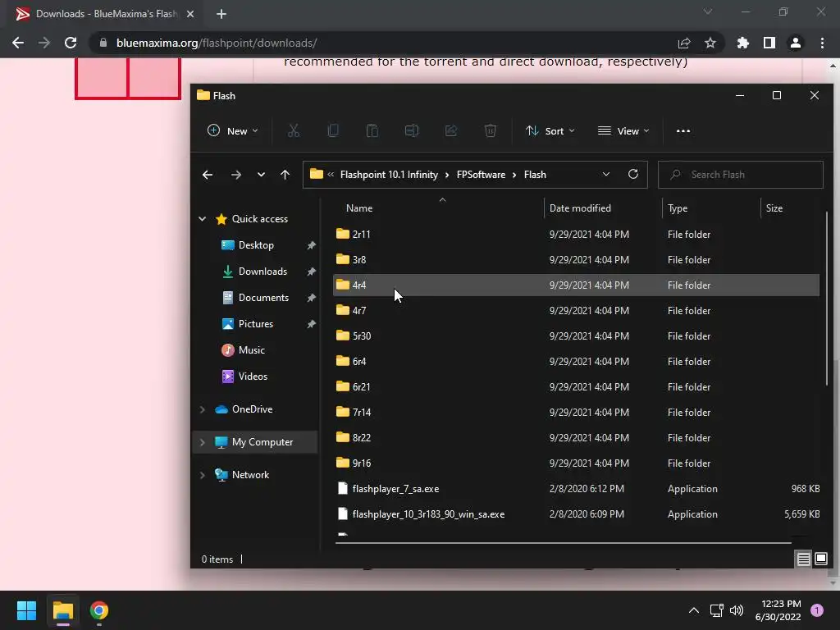Switch to large thumbnails view icon

(x=821, y=559)
